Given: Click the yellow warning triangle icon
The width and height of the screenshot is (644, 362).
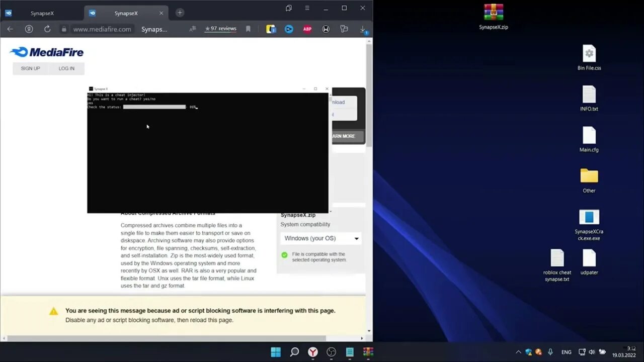Looking at the screenshot, I should coord(54,311).
